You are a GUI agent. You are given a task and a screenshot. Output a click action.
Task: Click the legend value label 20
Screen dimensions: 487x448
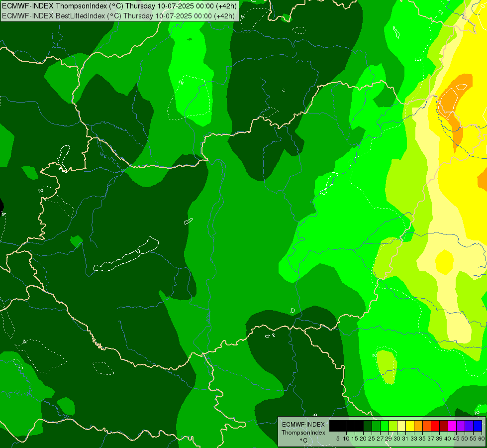pos(364,439)
